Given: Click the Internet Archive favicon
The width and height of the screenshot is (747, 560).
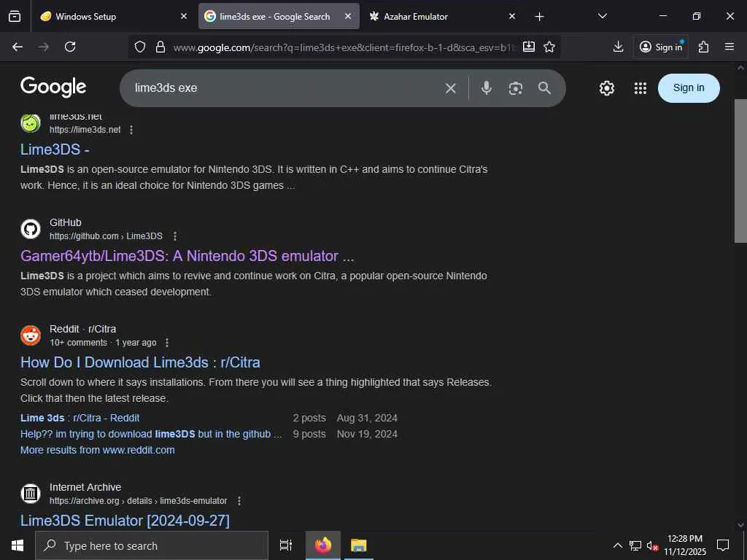Looking at the screenshot, I should point(31,494).
